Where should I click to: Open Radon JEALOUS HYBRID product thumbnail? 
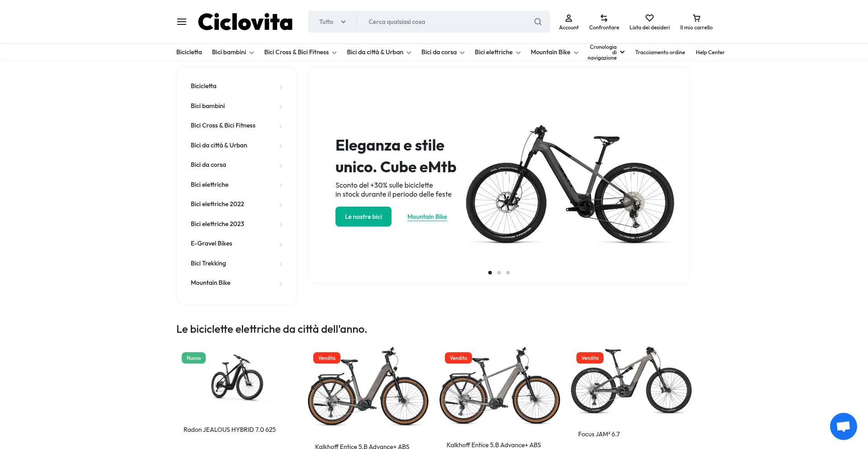[237, 378]
